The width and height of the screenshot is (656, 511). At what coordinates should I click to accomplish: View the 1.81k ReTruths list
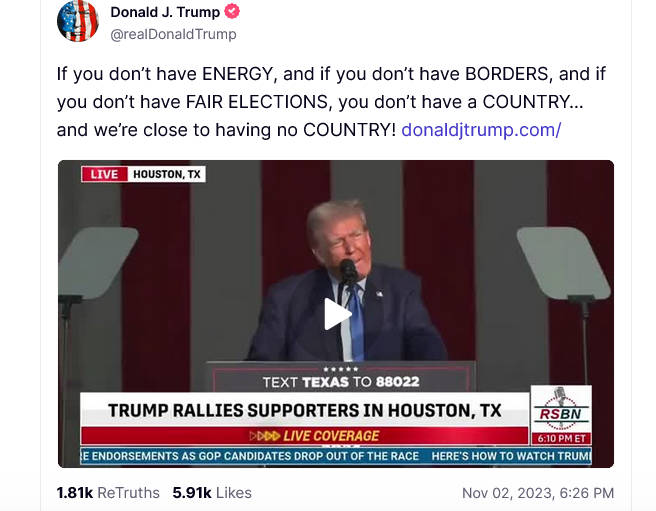pyautogui.click(x=108, y=493)
